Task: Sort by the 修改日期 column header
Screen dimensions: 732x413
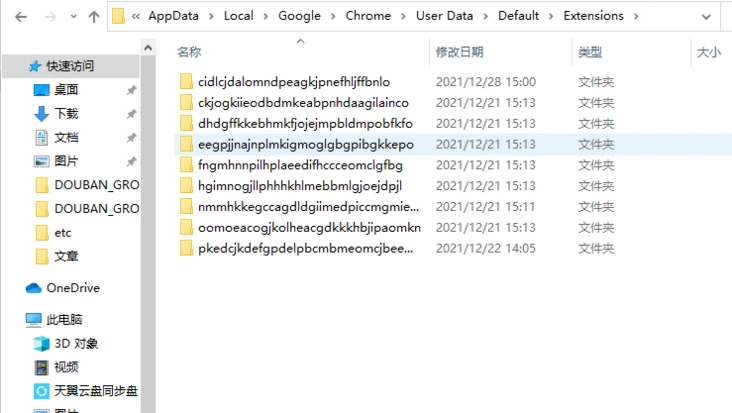Action: click(459, 52)
